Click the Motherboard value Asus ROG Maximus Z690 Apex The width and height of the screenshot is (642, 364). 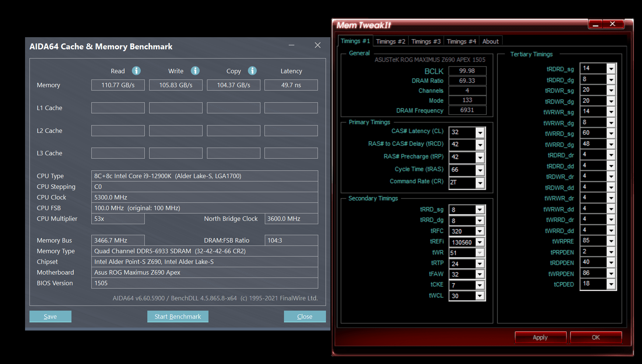click(x=205, y=272)
